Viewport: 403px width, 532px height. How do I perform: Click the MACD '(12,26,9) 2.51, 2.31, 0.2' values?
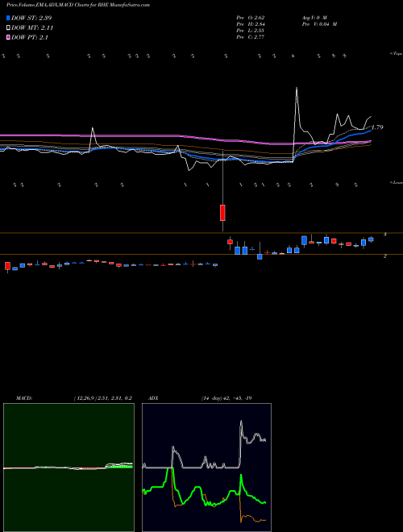(102, 398)
